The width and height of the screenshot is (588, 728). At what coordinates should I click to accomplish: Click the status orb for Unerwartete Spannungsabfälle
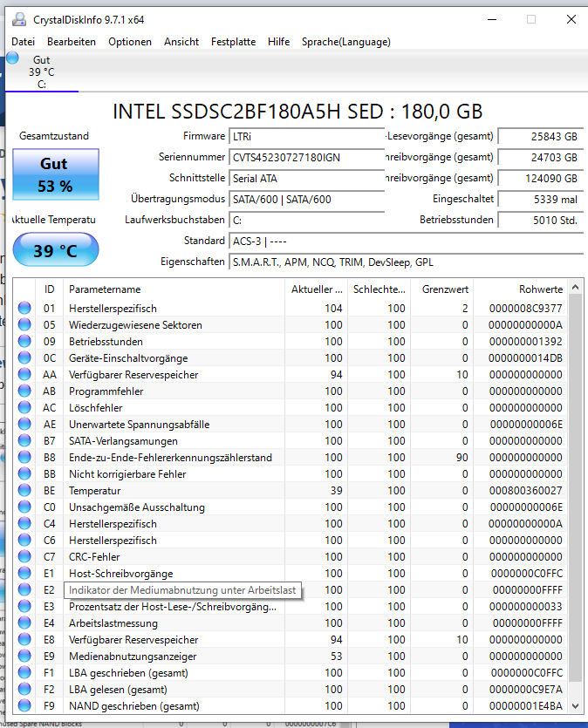(24, 424)
